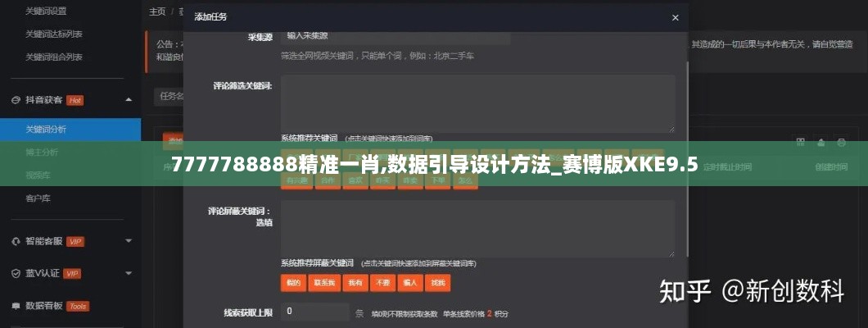Click the 抖音获客 sidebar icon

(x=16, y=100)
